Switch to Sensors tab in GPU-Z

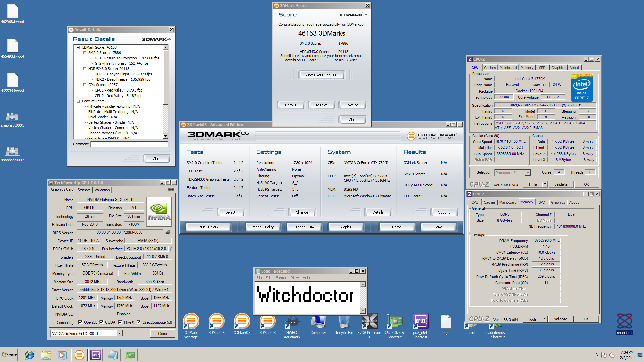tap(84, 190)
